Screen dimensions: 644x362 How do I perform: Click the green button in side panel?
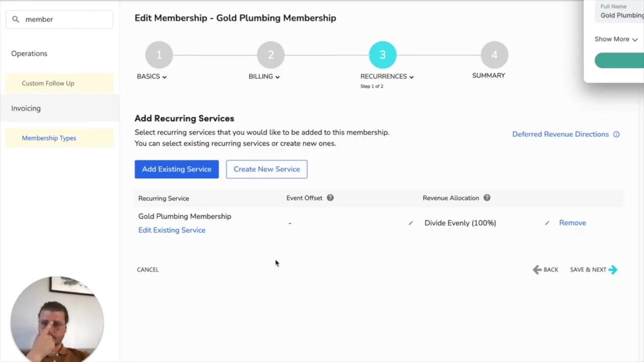pos(619,60)
